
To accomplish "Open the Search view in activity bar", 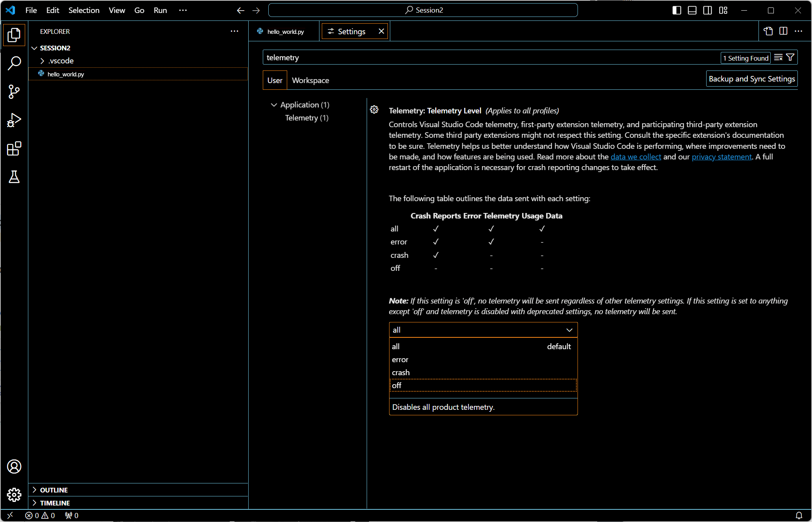I will [x=14, y=63].
